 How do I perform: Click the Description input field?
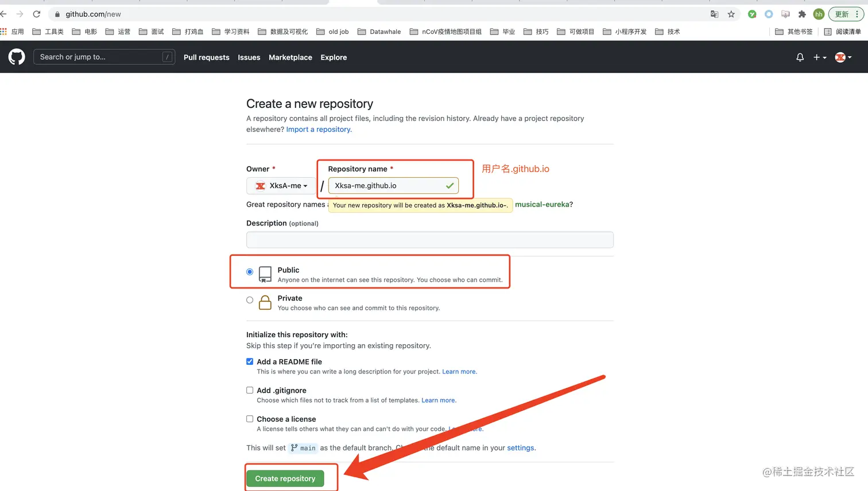[430, 240]
